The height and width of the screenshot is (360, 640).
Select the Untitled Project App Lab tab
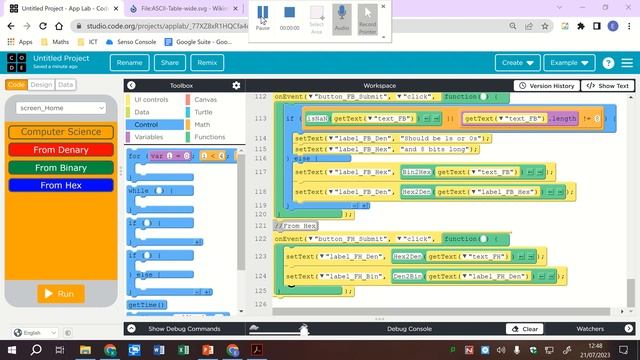[64, 9]
